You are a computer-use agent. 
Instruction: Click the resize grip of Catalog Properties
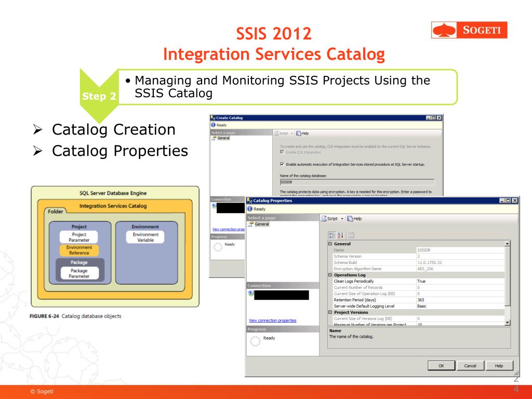pos(516,373)
